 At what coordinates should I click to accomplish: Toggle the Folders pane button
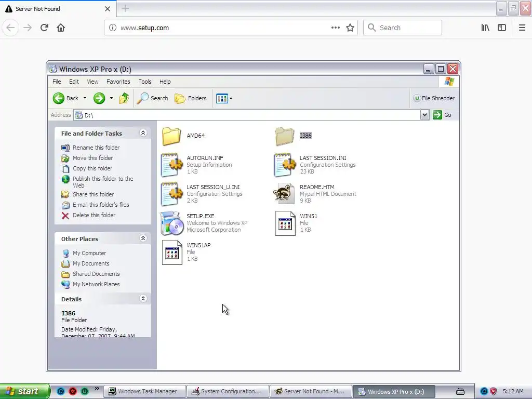point(191,98)
